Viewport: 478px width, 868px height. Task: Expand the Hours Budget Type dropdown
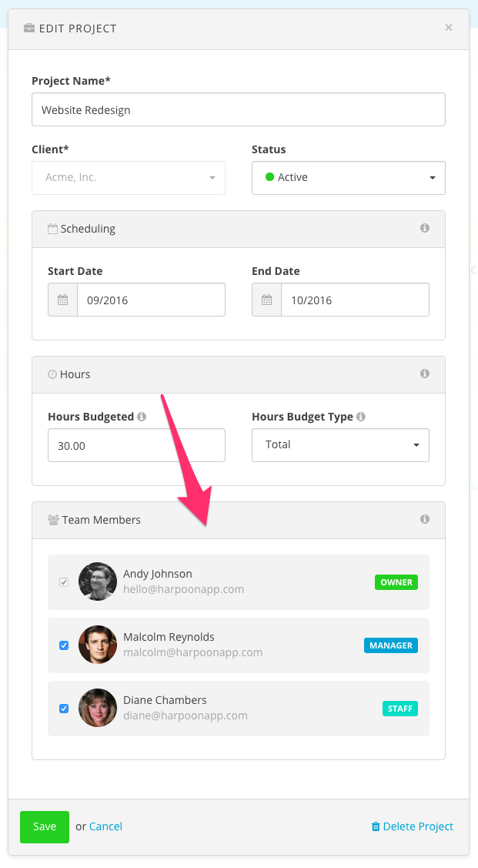coord(340,444)
